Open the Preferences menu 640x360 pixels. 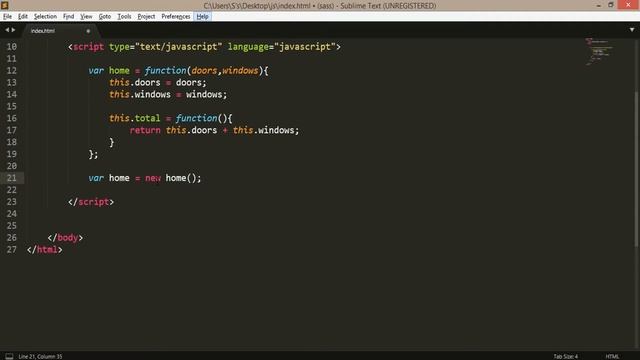pos(176,16)
